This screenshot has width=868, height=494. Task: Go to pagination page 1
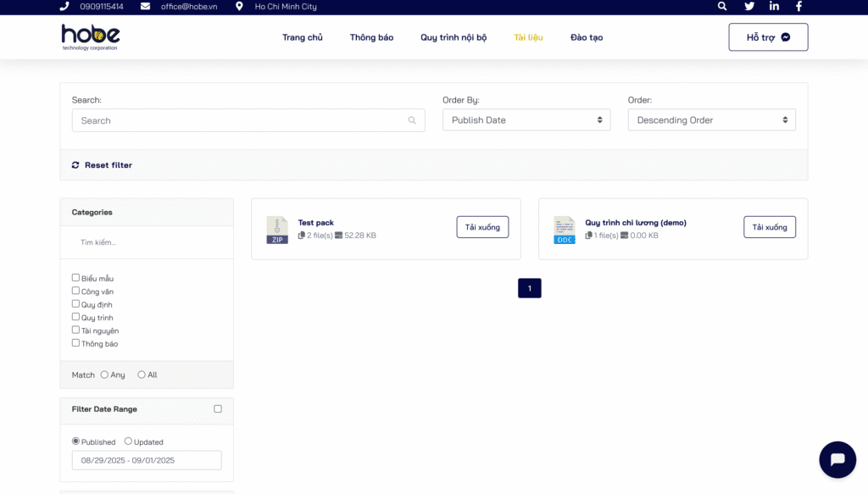pos(530,288)
